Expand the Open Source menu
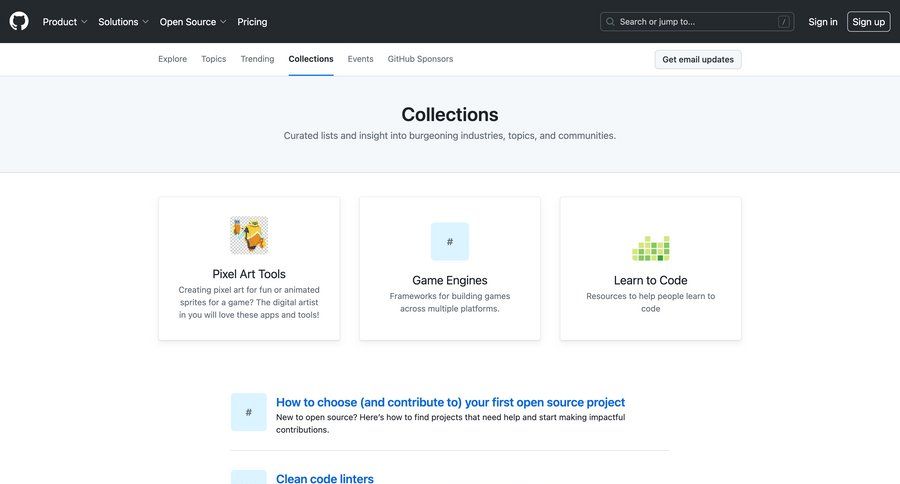The width and height of the screenshot is (900, 484). (x=193, y=22)
